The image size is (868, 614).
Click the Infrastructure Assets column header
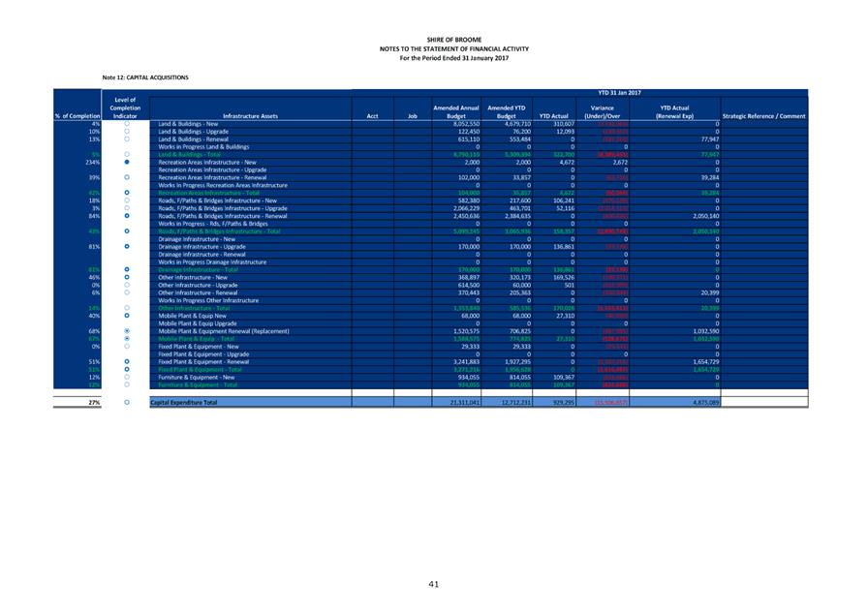[249, 116]
